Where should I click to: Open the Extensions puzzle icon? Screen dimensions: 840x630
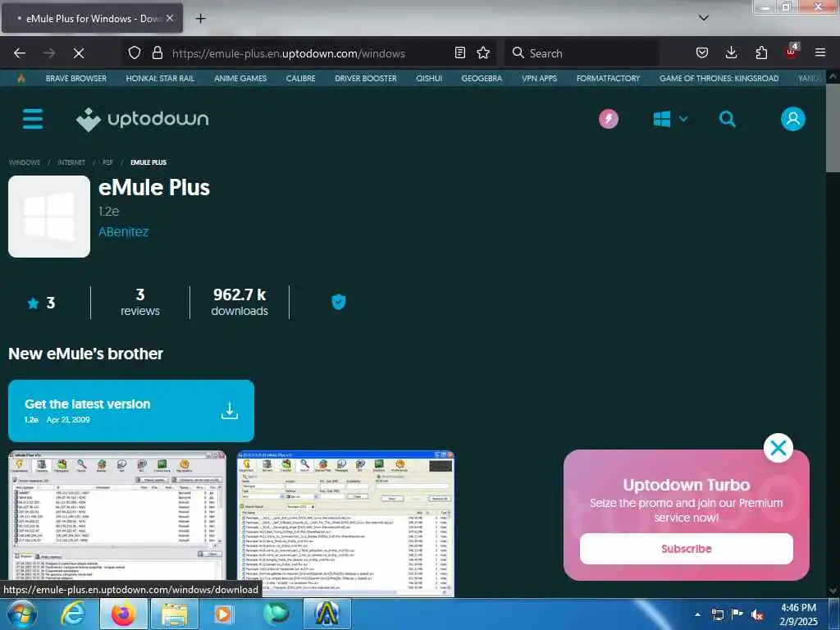[761, 53]
